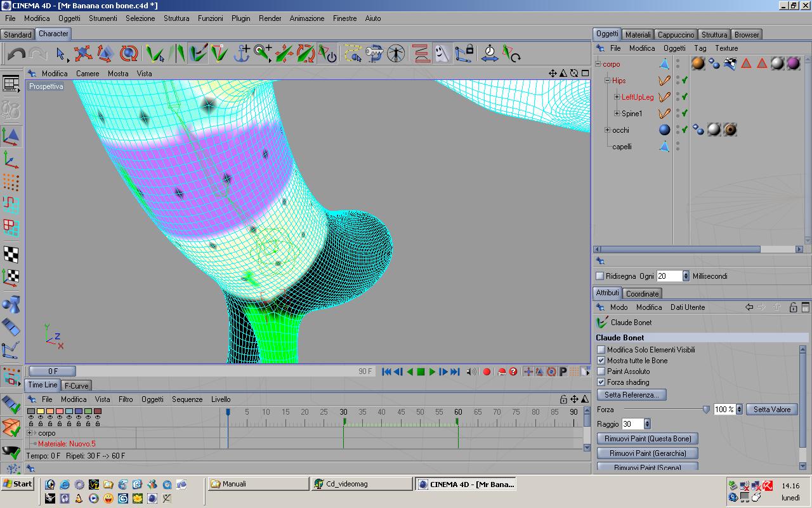Collapse the Hips tree node
812x508 pixels.
point(607,81)
